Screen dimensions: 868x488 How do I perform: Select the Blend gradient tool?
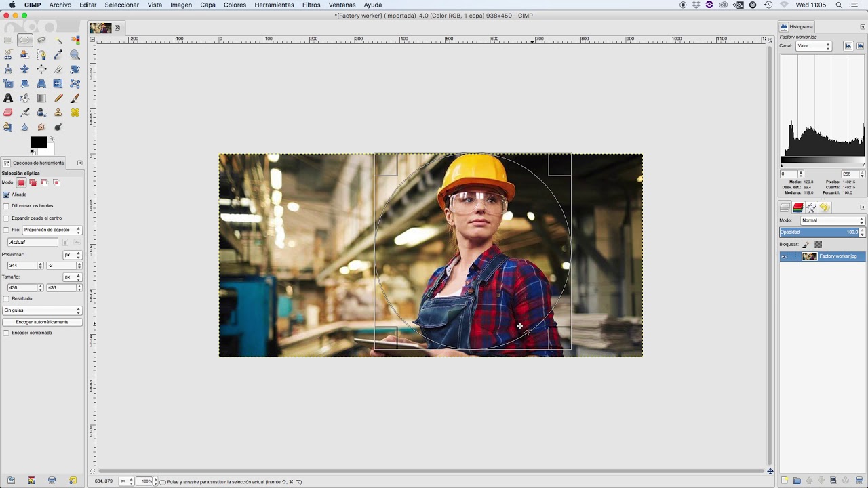pyautogui.click(x=41, y=98)
